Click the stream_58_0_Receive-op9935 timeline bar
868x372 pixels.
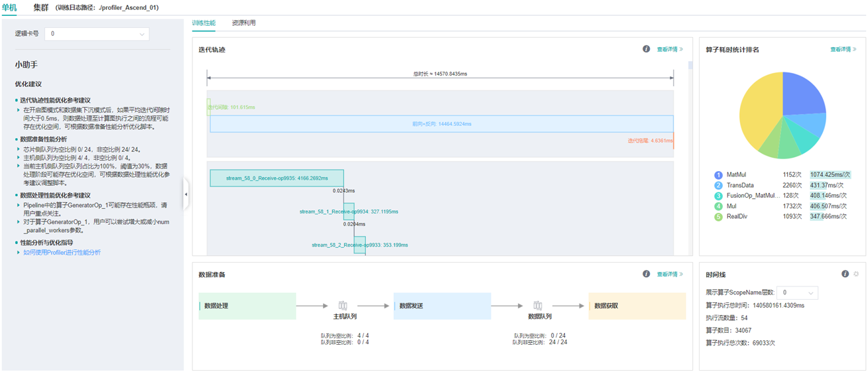[x=277, y=178]
